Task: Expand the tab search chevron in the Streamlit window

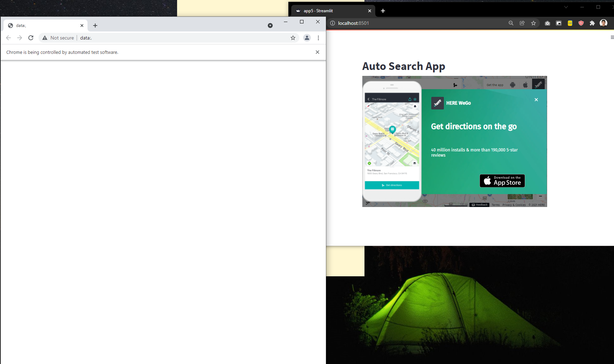Action: tap(566, 7)
